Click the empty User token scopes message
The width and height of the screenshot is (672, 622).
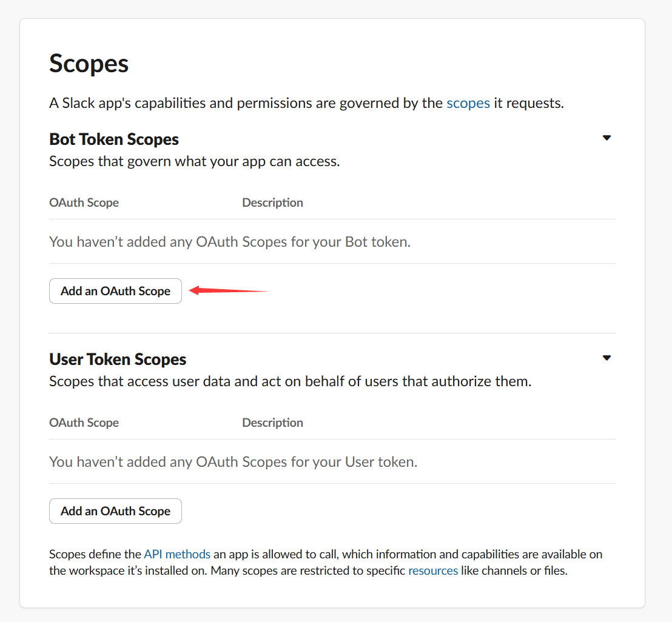[x=233, y=462]
